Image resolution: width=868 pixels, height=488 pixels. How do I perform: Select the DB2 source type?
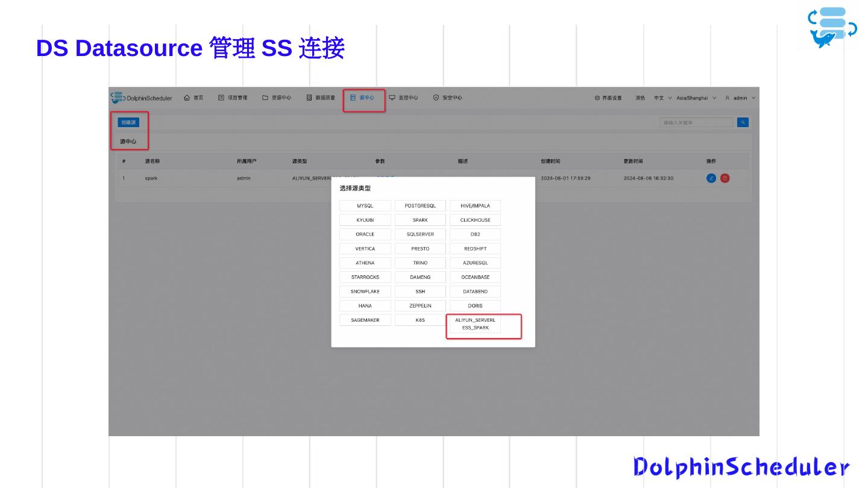[x=475, y=234]
